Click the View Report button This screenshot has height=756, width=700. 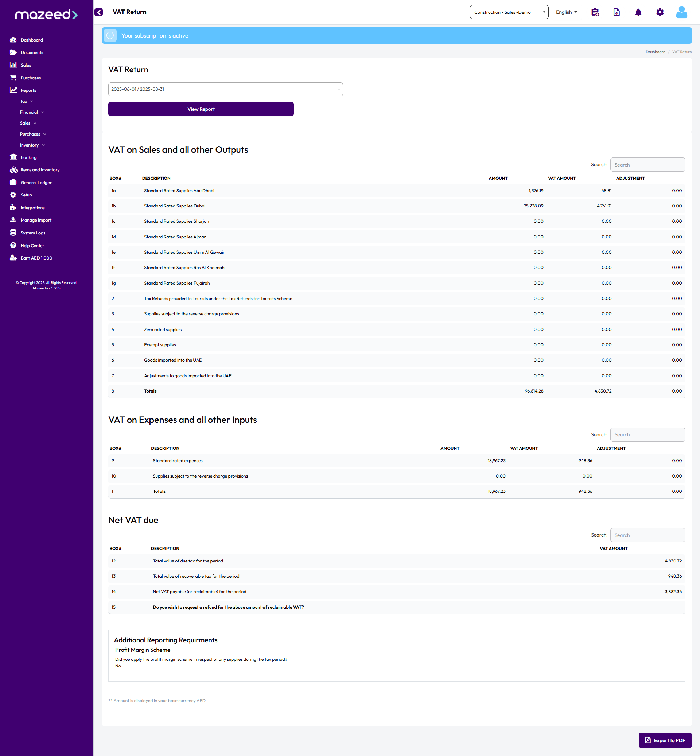(x=201, y=109)
